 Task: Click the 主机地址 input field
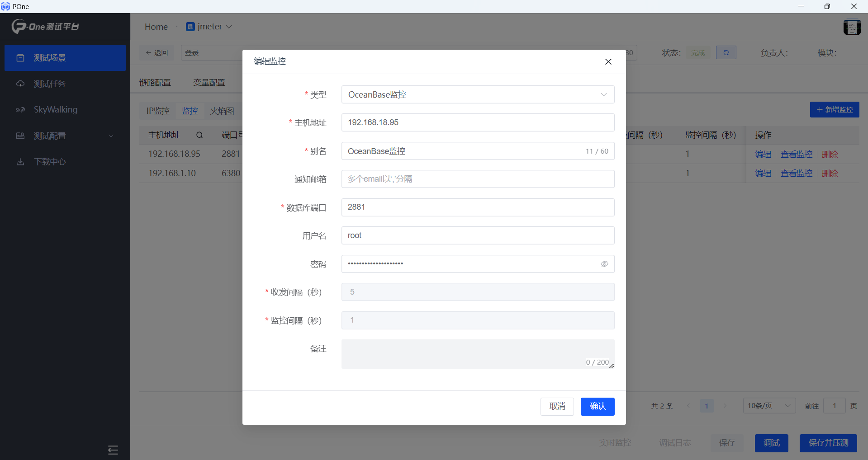click(477, 122)
